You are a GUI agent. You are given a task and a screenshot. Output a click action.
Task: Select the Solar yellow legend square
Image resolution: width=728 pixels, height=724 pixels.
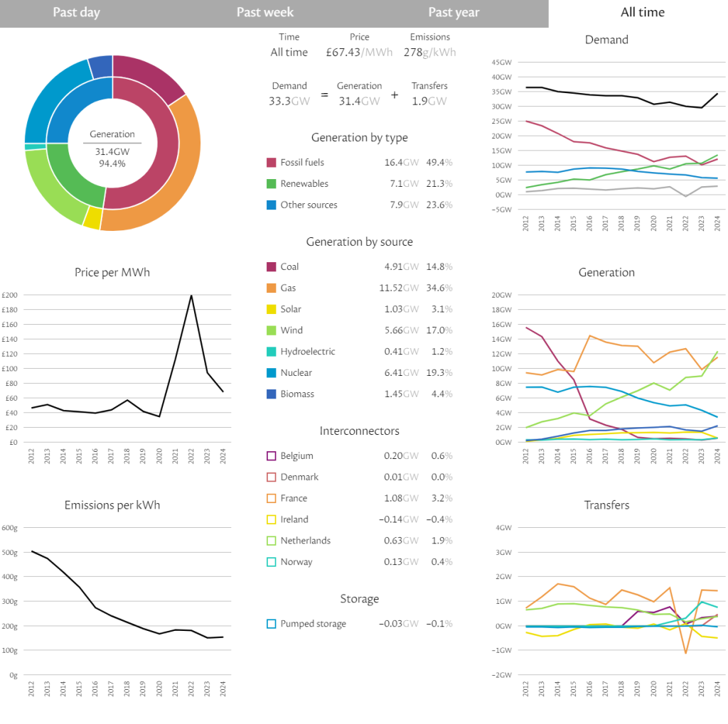click(x=272, y=310)
